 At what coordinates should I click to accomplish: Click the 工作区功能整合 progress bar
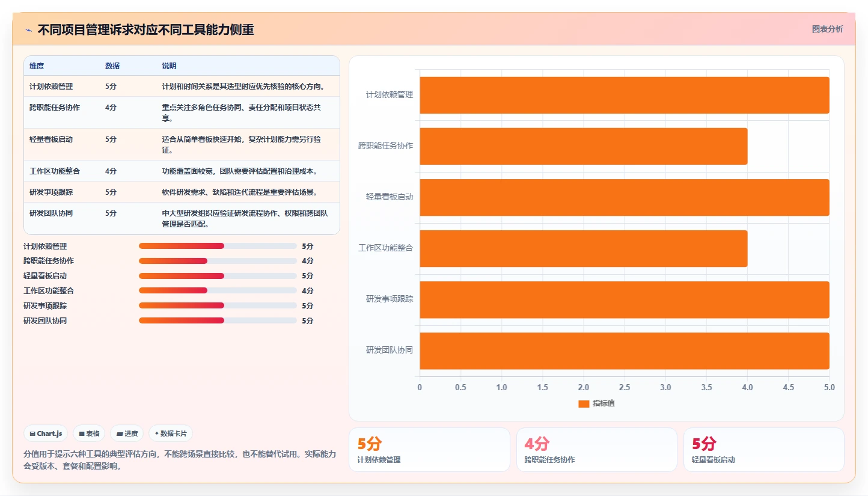(x=218, y=290)
